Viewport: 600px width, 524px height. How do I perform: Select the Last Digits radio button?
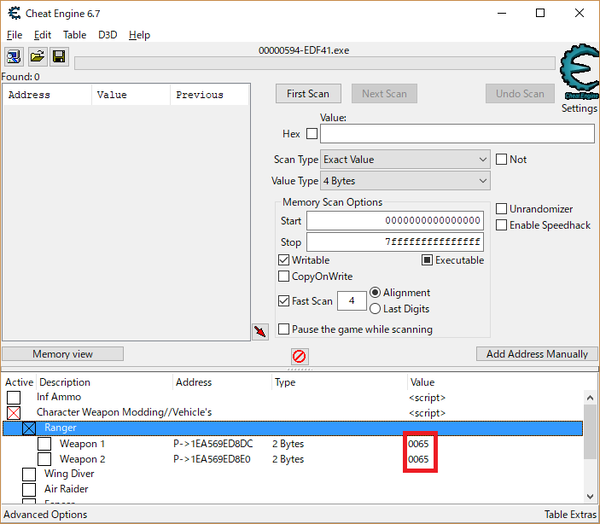(375, 309)
